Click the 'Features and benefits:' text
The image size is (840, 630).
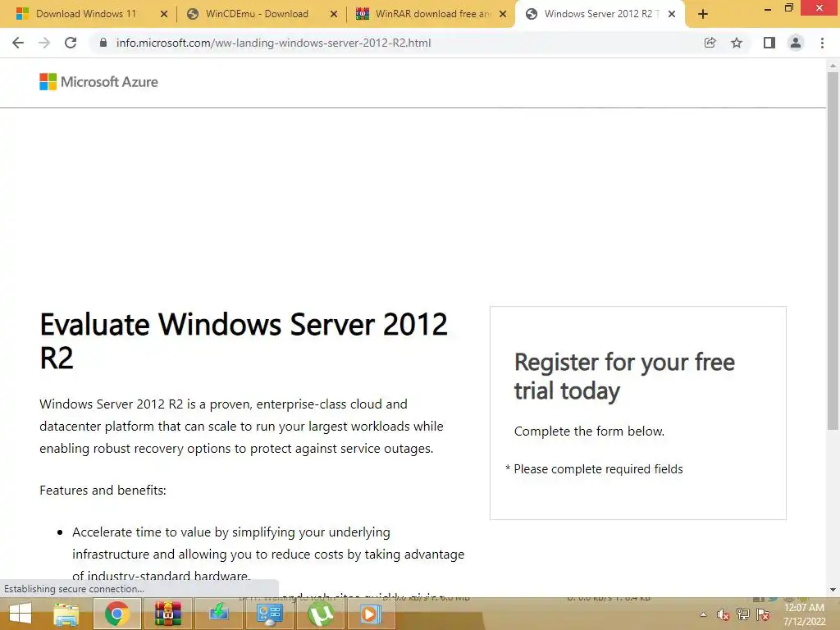103,491
